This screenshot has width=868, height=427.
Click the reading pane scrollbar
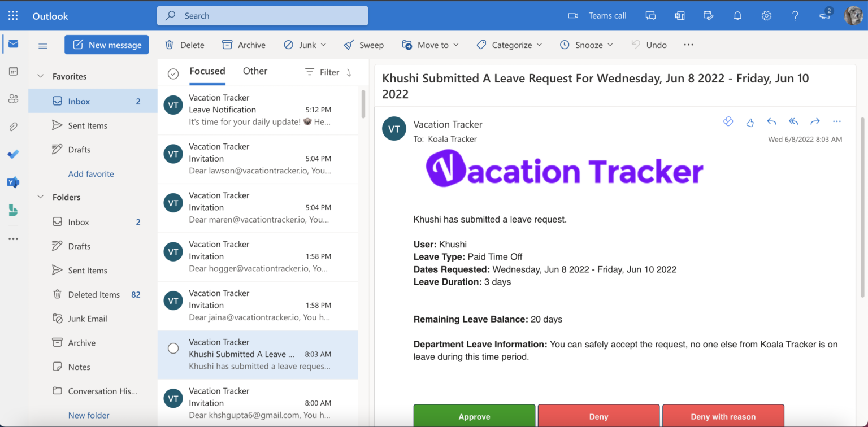coord(862,206)
